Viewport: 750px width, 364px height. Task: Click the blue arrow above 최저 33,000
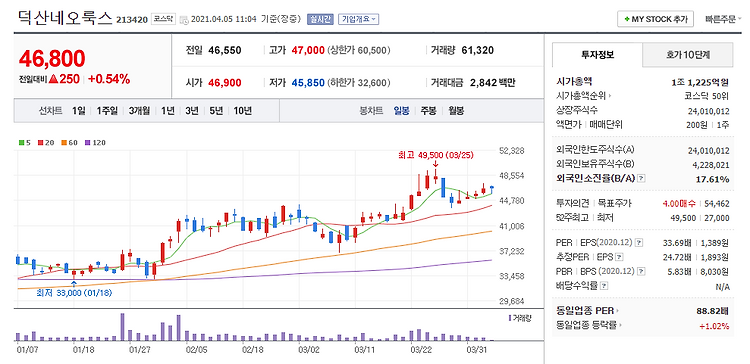coord(74,284)
